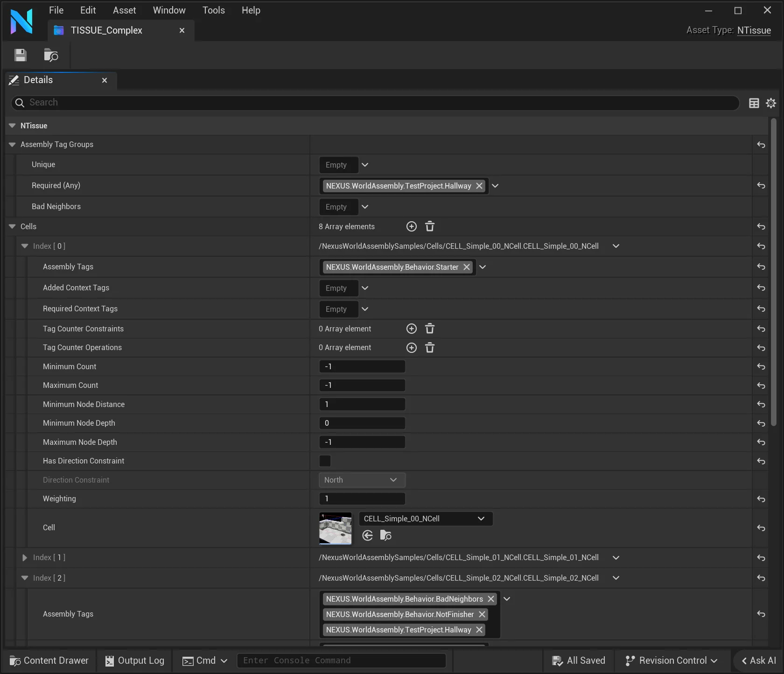
Task: Remove Behavior.NotFinisher tag from Index 2
Action: click(482, 614)
